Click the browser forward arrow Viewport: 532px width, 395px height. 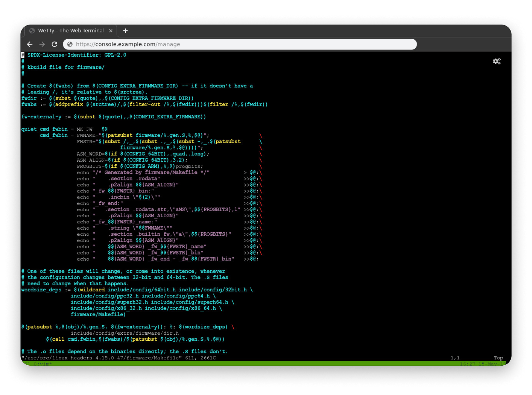[42, 44]
